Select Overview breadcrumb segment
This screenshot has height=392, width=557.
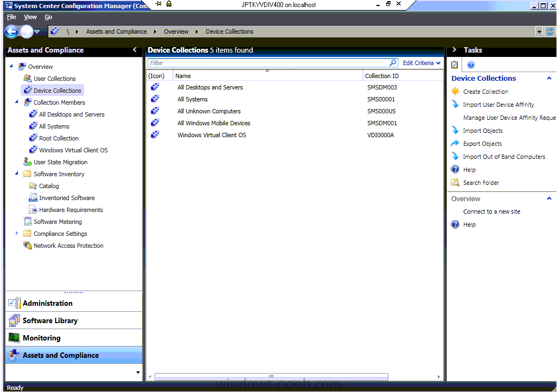[176, 31]
